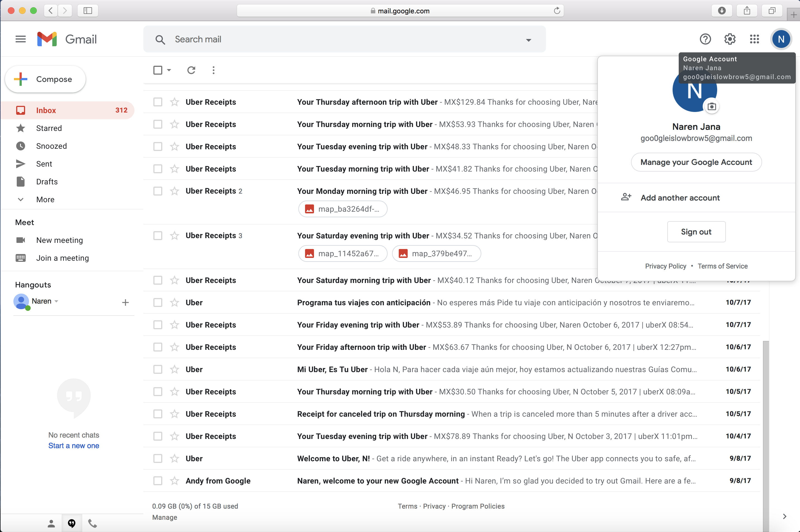
Task: Expand the More labels in sidebar
Action: 45,199
